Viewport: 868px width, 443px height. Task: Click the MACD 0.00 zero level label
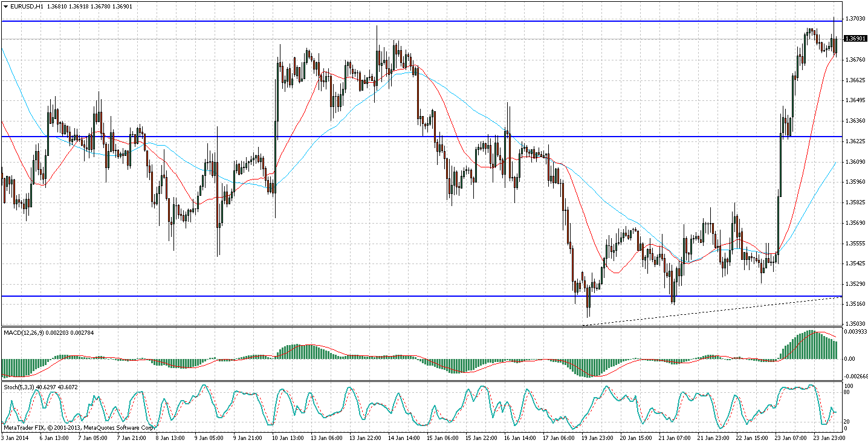point(849,359)
